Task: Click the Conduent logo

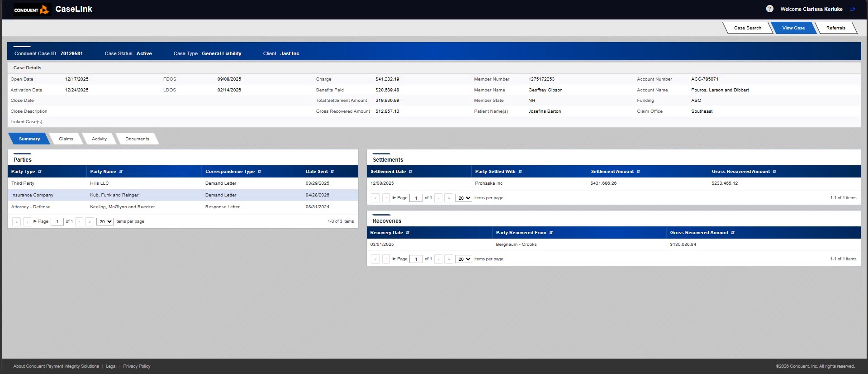Action: click(32, 10)
